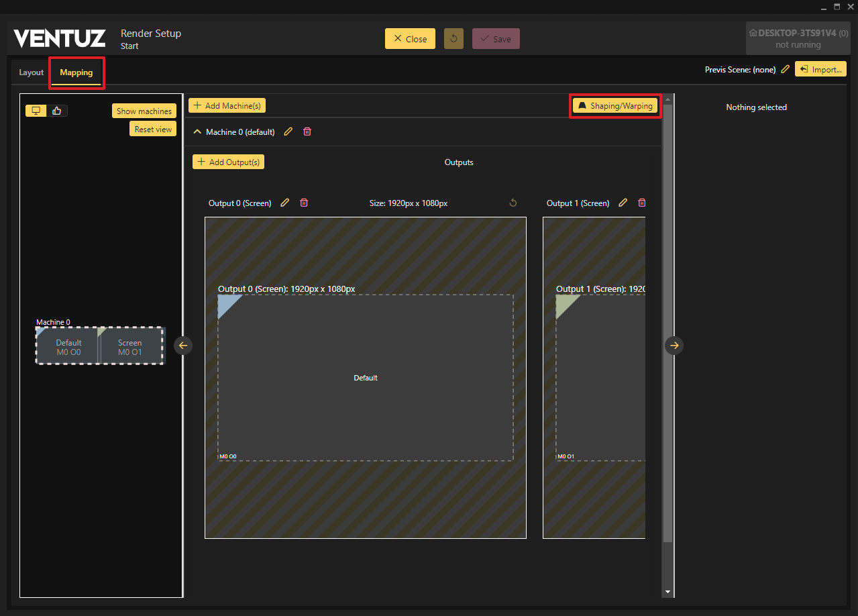Select the Mapping tab
This screenshot has height=616, width=858.
click(76, 72)
